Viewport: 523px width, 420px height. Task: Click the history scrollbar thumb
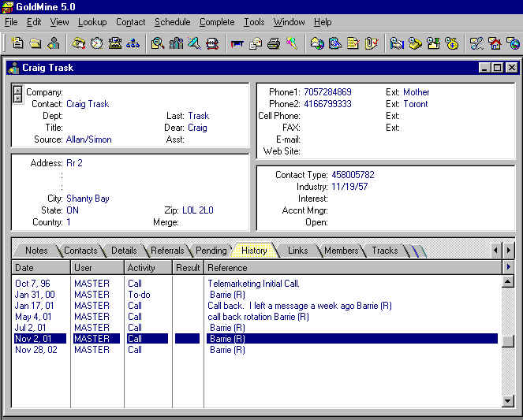(x=508, y=341)
